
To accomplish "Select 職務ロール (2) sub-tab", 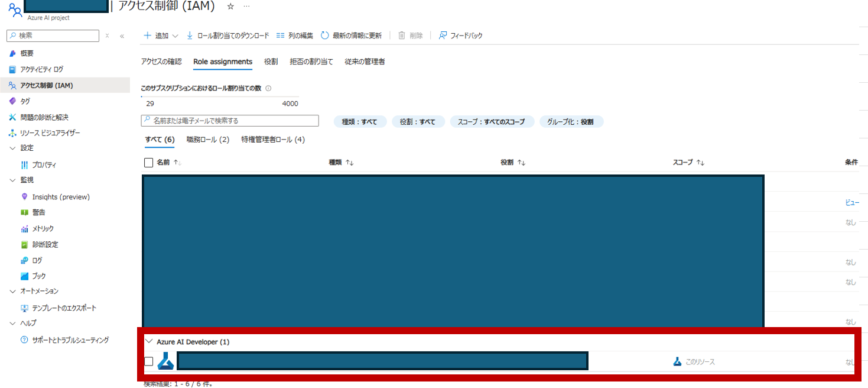I will [208, 140].
